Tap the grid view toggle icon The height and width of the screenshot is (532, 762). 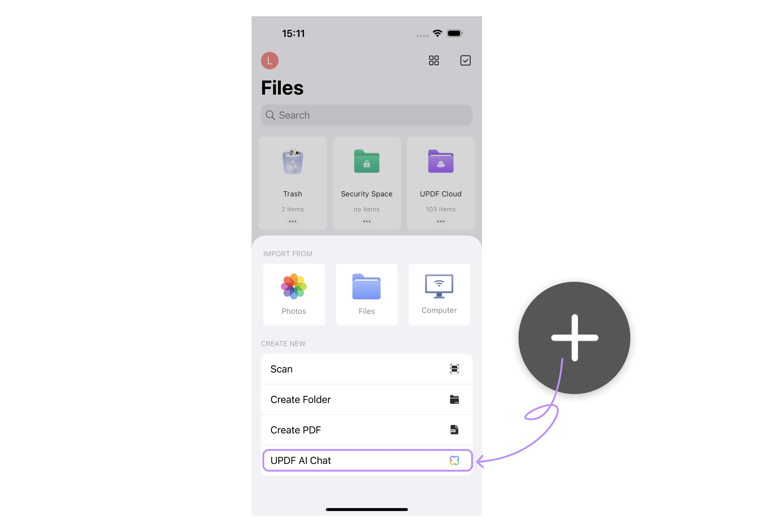(x=434, y=60)
